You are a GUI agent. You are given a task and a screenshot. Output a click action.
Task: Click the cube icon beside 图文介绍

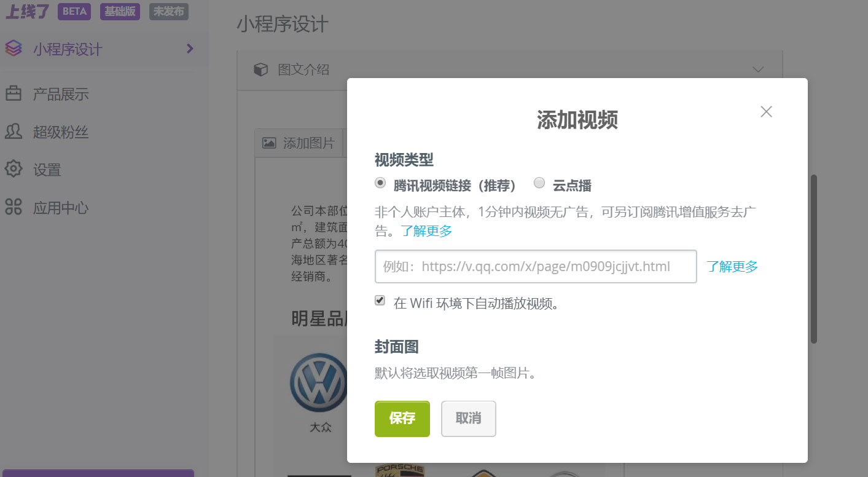[x=261, y=69]
